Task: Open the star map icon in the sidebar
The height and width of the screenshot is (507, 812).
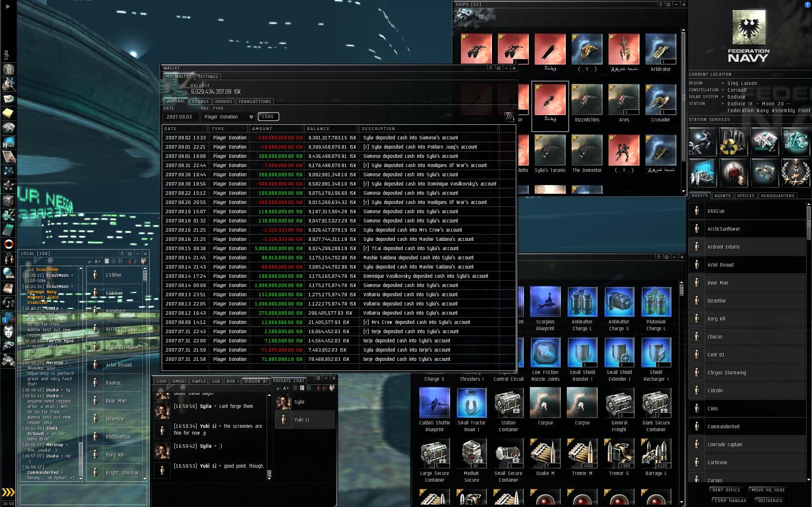Action: (8, 171)
